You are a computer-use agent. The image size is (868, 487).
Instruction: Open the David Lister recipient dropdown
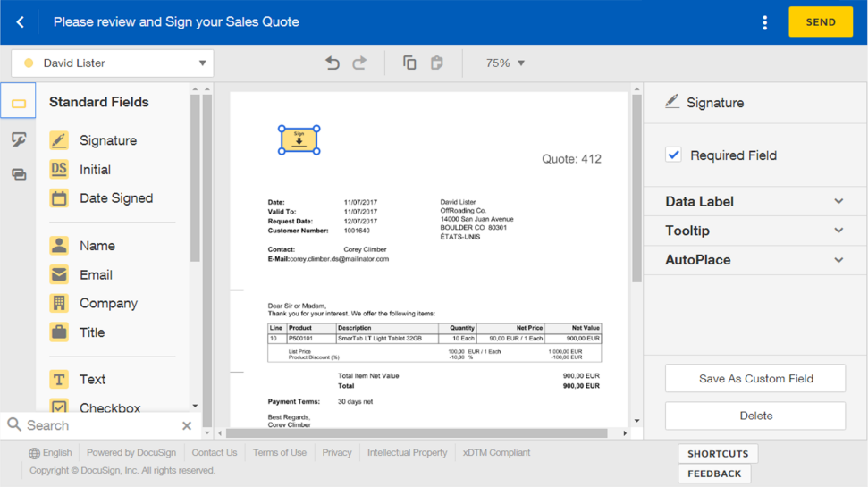pos(113,63)
